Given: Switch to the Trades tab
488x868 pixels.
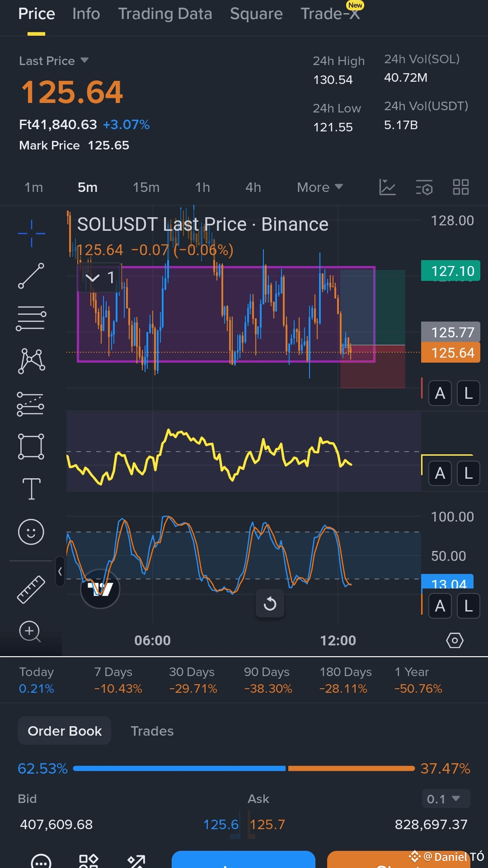Looking at the screenshot, I should click(x=152, y=731).
